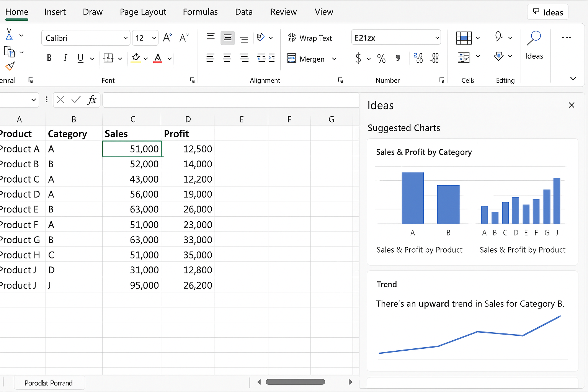Screen dimensions: 588x392
Task: Click the Fill Color bucket icon
Action: pos(136,58)
